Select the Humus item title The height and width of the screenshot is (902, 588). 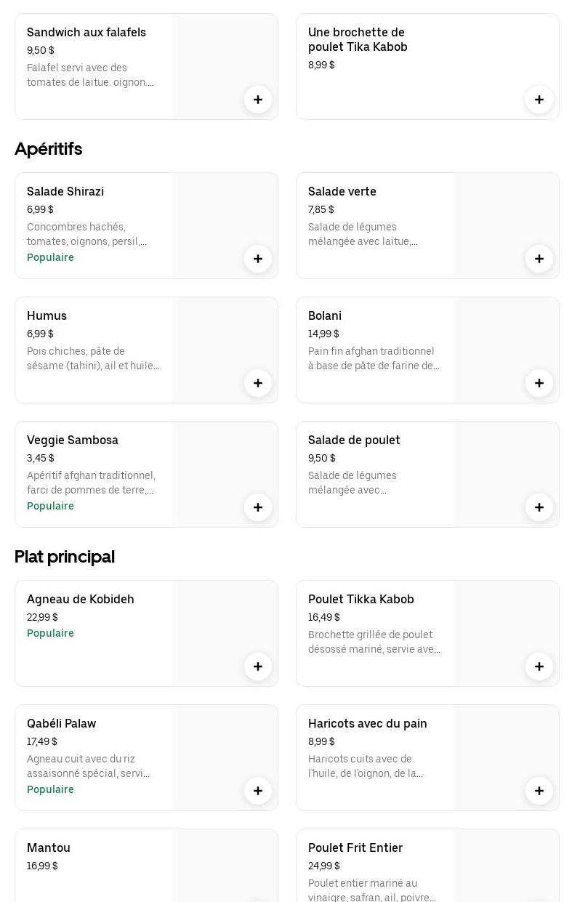pyautogui.click(x=47, y=316)
